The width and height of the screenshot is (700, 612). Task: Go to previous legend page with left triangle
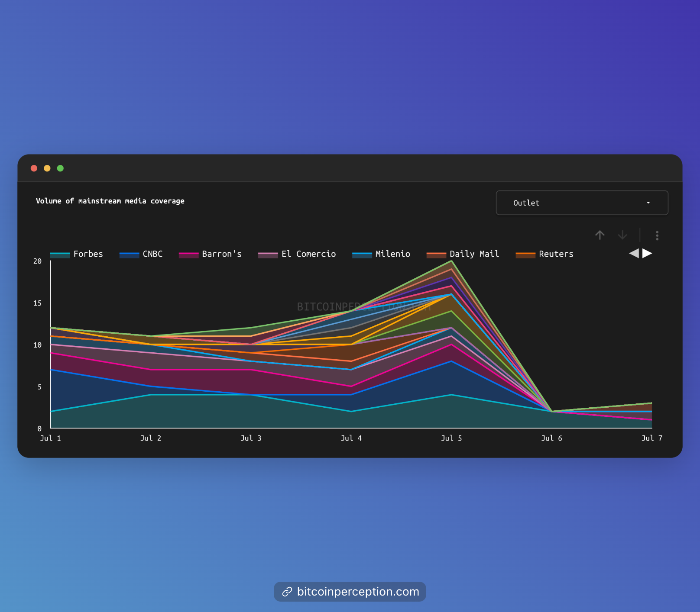pyautogui.click(x=634, y=253)
